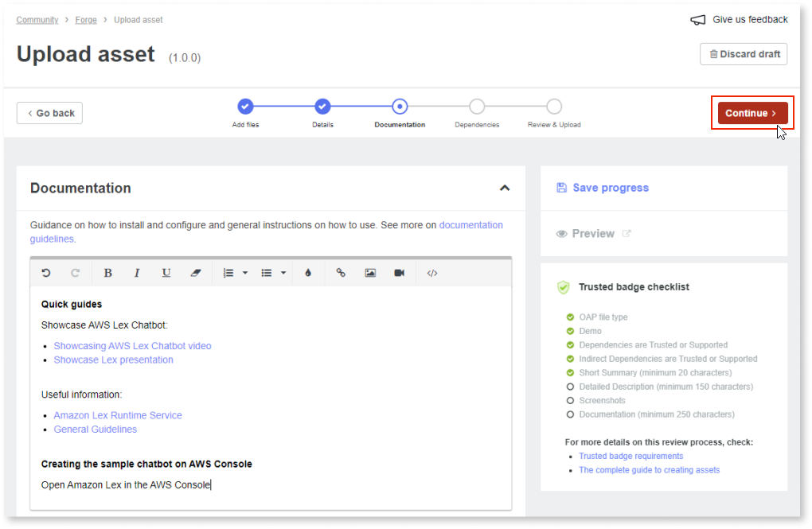Go to the Details step
This screenshot has width=812, height=529.
click(322, 107)
